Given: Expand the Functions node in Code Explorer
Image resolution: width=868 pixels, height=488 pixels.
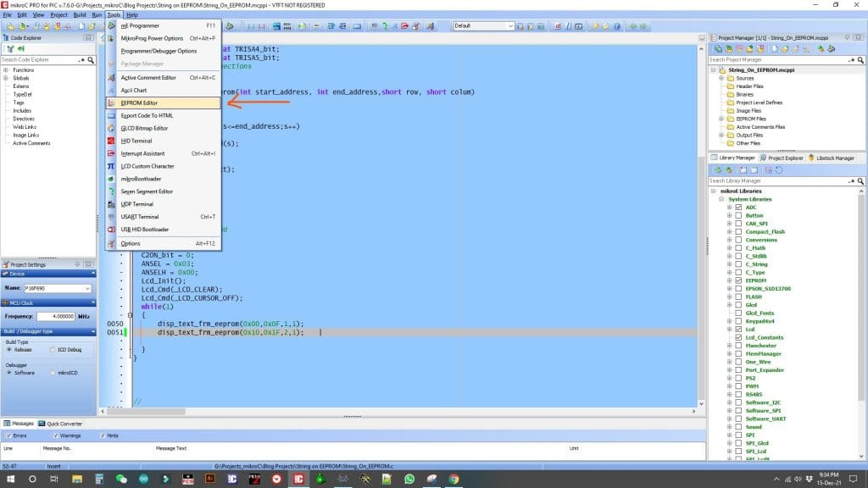Looking at the screenshot, I should pyautogui.click(x=6, y=70).
